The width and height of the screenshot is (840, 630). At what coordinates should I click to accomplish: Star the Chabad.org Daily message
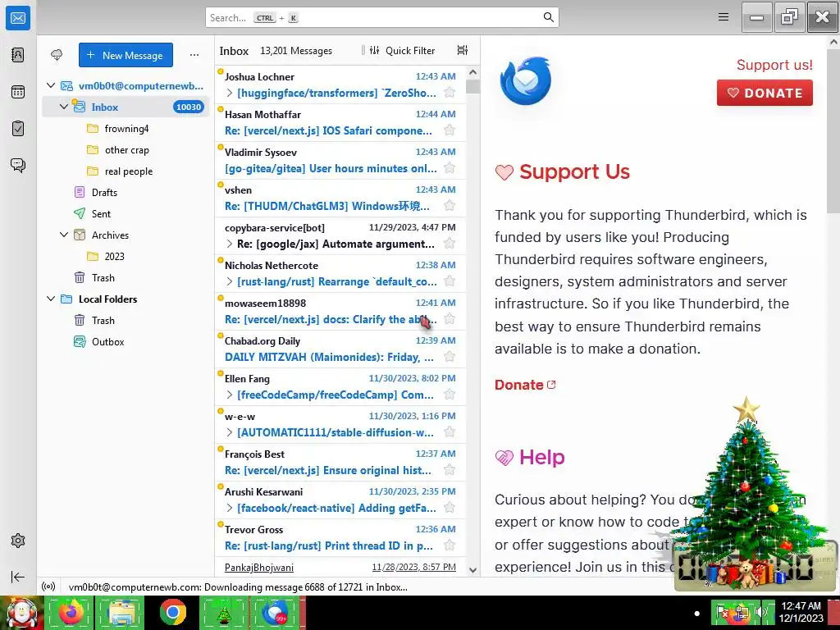pos(450,357)
